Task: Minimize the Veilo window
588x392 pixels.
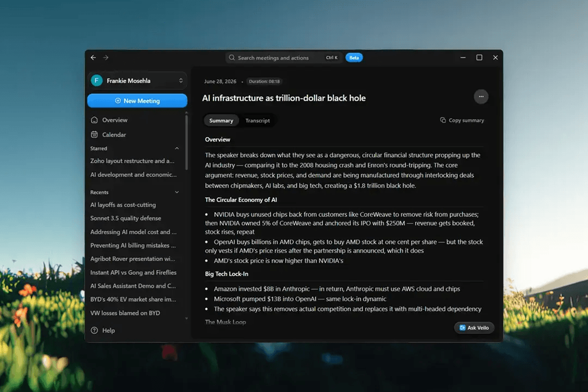Action: pyautogui.click(x=463, y=57)
